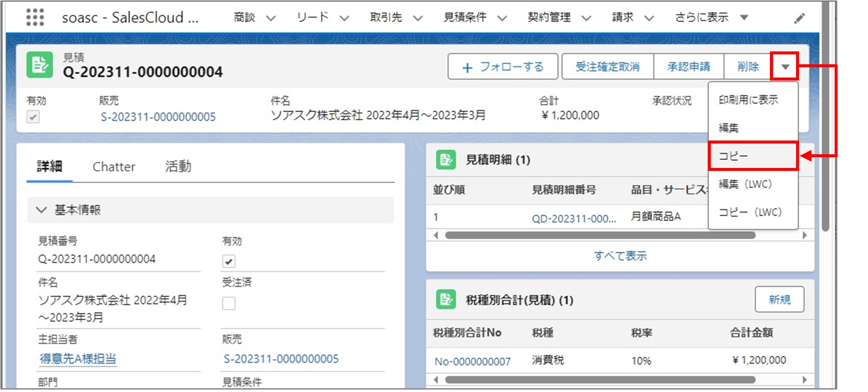The image size is (868, 392).
Task: Click right scroll arrow in 見積明細 list
Action: 805,235
